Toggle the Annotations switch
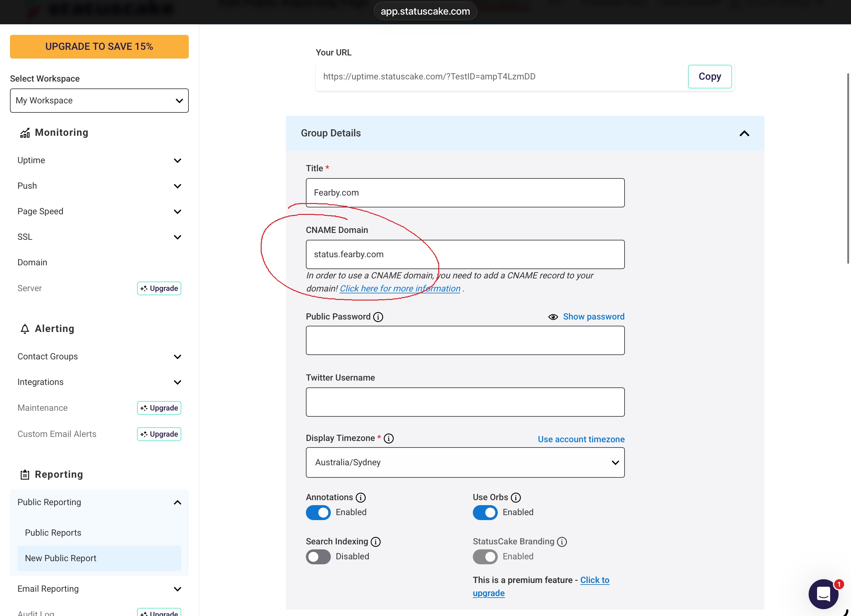 click(x=318, y=513)
